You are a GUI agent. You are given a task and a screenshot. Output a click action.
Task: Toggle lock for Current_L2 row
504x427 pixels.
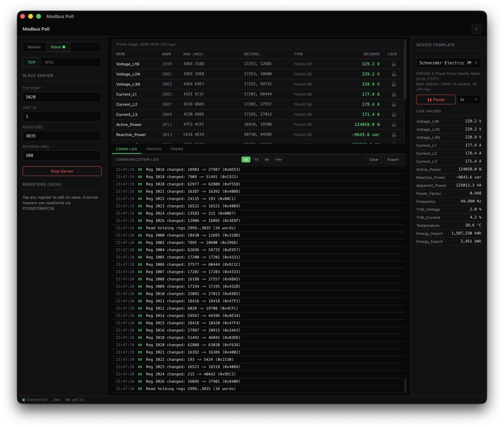point(394,104)
